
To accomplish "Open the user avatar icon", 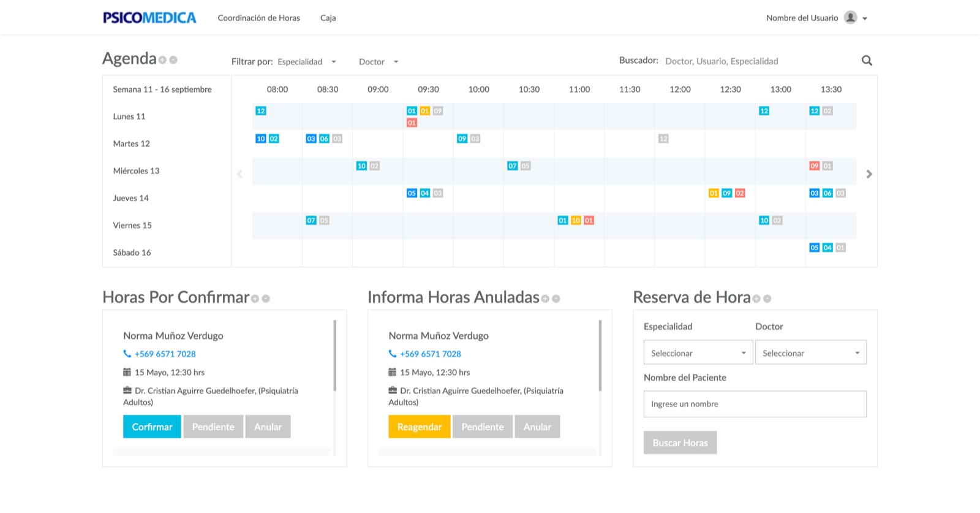I will tap(850, 18).
